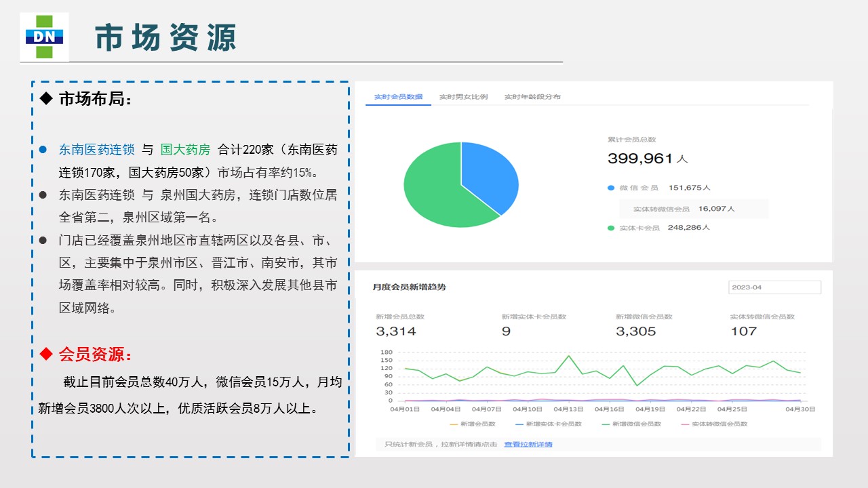Click the 2023-04 month input field
This screenshot has height=488, width=868.
point(774,287)
